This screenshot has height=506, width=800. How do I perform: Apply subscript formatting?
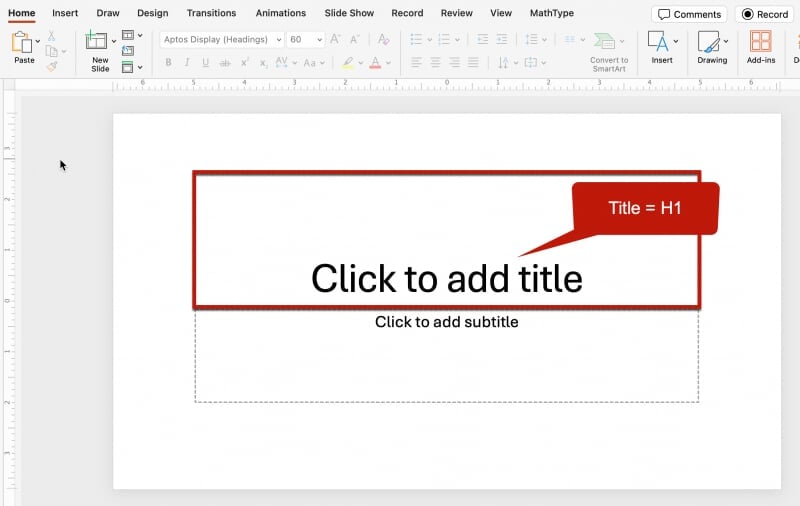tap(263, 63)
